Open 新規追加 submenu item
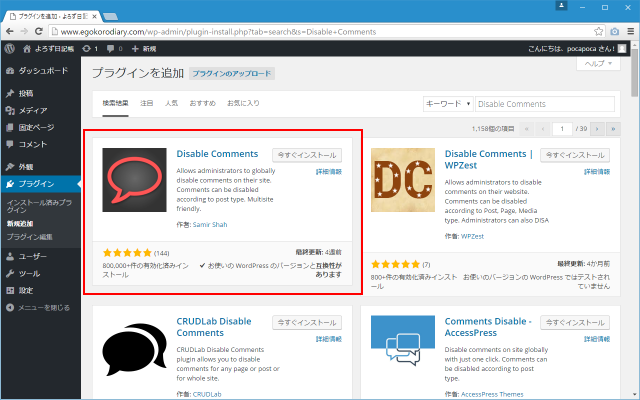 pyautogui.click(x=20, y=224)
